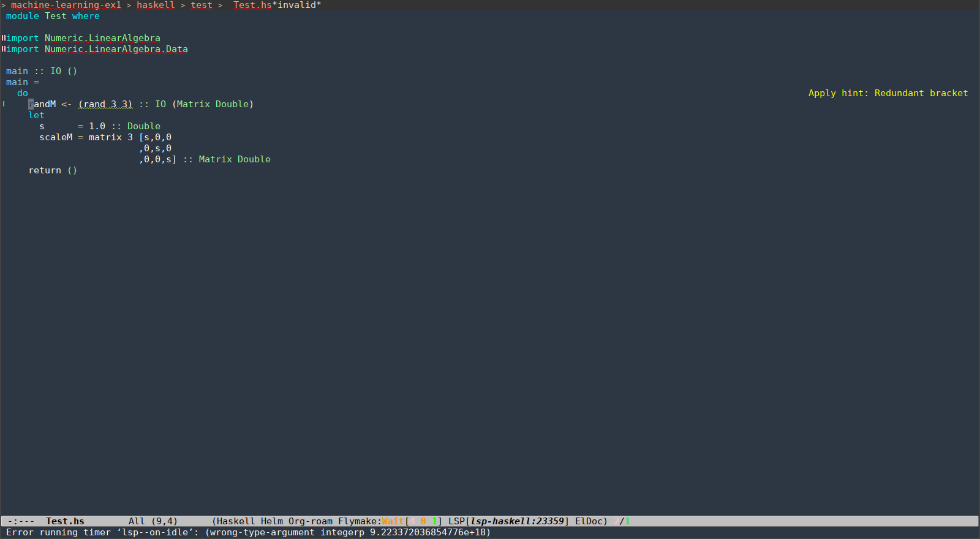Image resolution: width=980 pixels, height=539 pixels.
Task: Click the do keyword
Action: (x=23, y=93)
